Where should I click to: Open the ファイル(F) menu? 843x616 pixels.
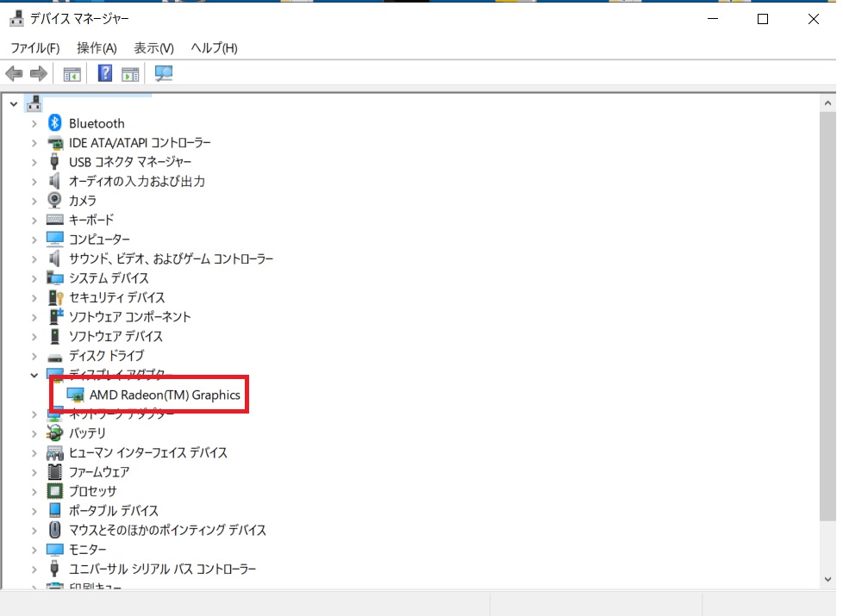(x=35, y=48)
